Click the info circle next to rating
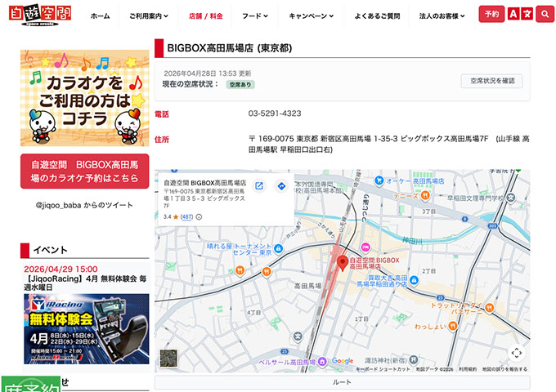This screenshot has height=392, width=556. coord(199,217)
